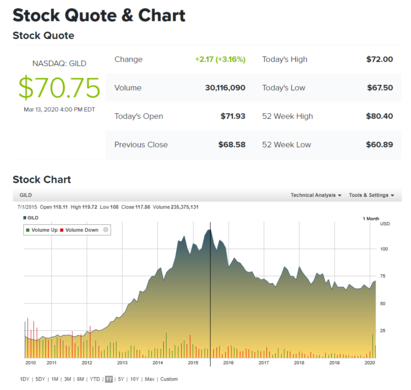
Task: Set chart range to 10Y
Action: click(x=135, y=379)
